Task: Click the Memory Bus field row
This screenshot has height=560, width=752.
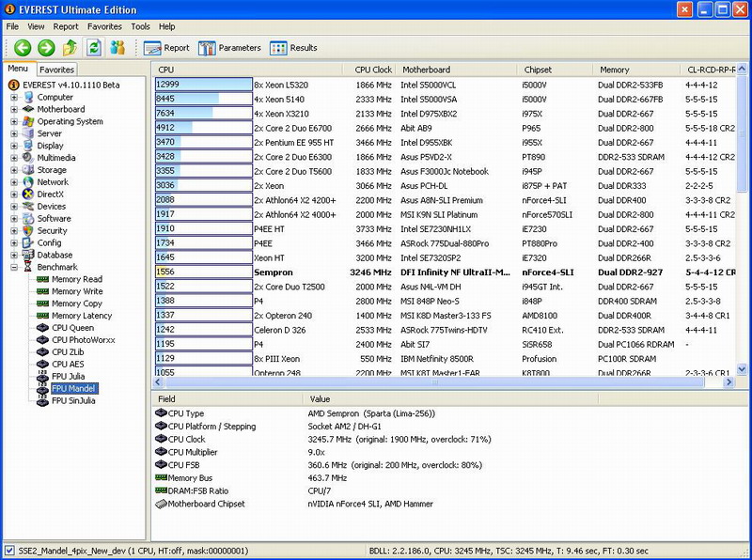Action: pos(374,478)
